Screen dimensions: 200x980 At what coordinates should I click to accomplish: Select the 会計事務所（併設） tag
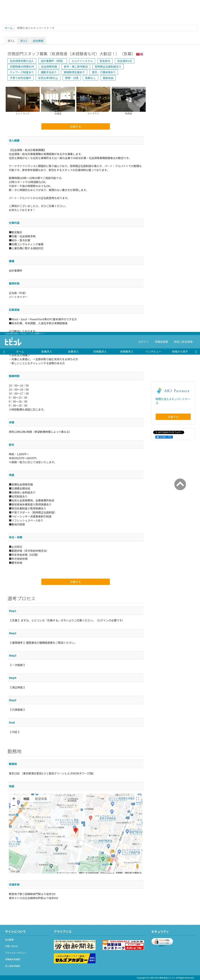click(x=52, y=61)
